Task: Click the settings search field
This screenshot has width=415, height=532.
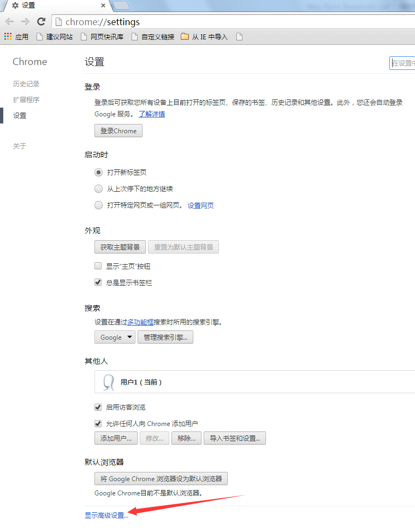Action: click(x=403, y=63)
